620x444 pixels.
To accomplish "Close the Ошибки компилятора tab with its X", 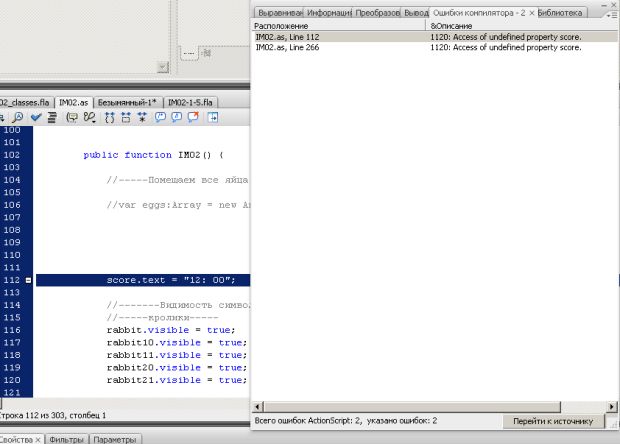I will coord(532,13).
